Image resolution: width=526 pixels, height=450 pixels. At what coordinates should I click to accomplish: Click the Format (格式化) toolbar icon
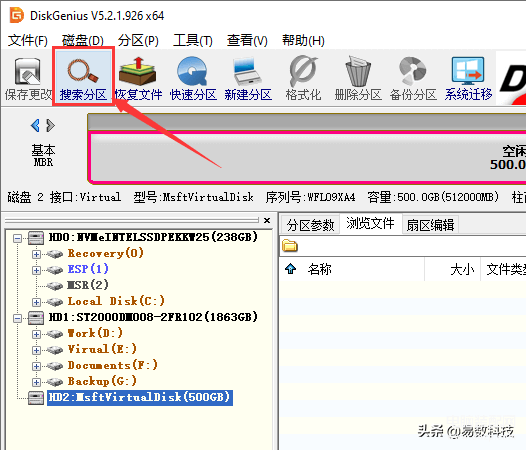click(303, 79)
